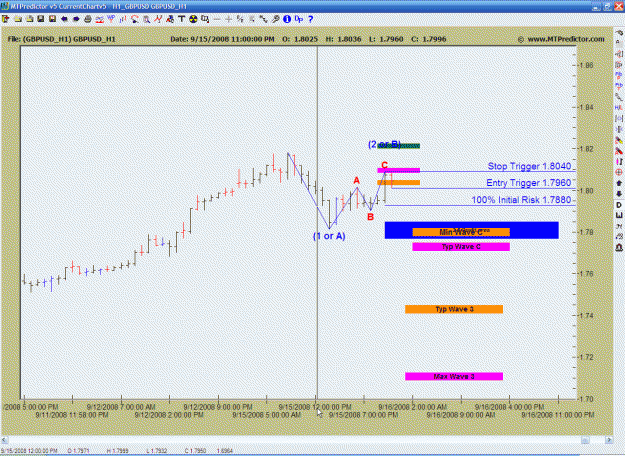Click the red 'A' wave label
The image size is (625, 456).
tap(356, 181)
